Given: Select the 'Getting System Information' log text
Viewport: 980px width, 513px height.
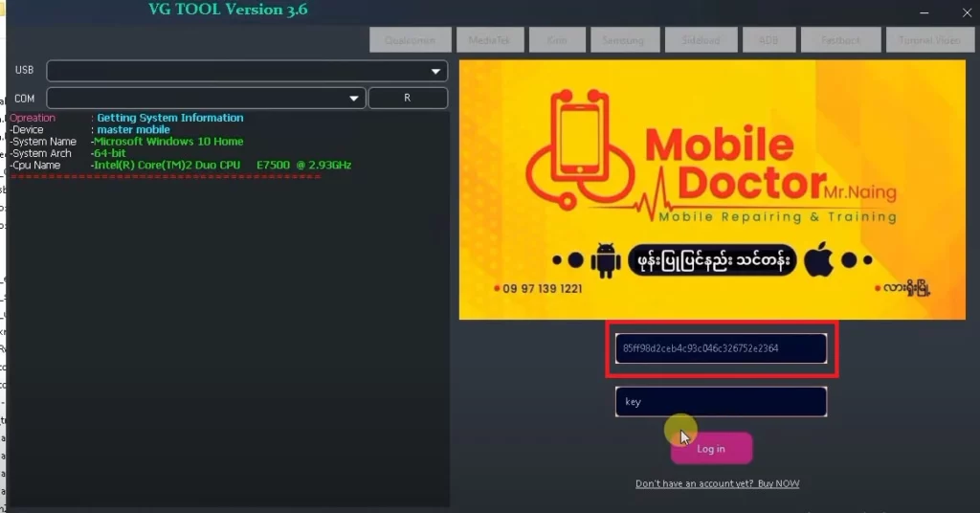Looking at the screenshot, I should tap(170, 118).
